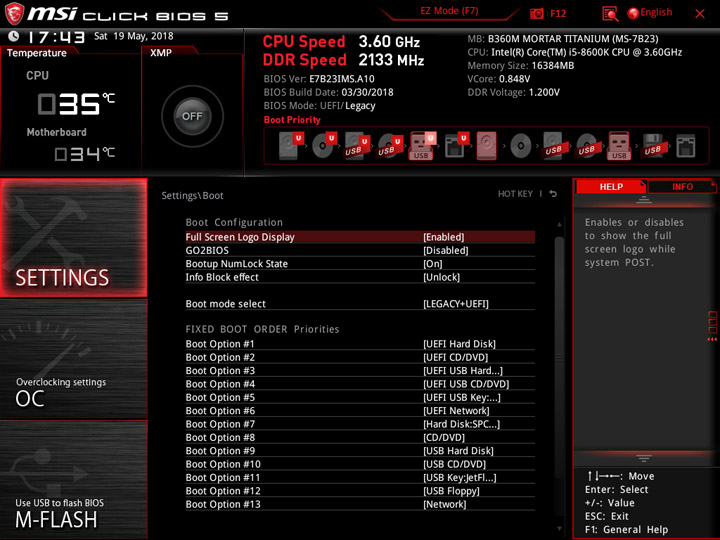The height and width of the screenshot is (540, 720).
Task: Switch to EZ Mode (F7)
Action: tap(449, 11)
